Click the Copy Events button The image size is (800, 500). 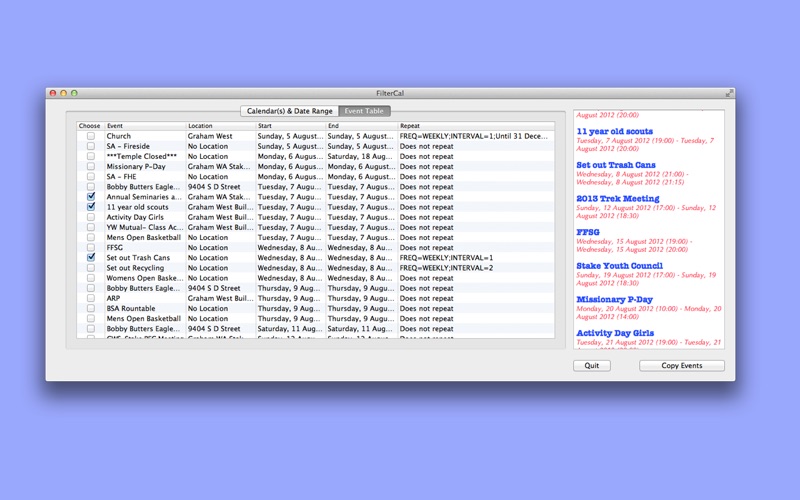pos(681,366)
